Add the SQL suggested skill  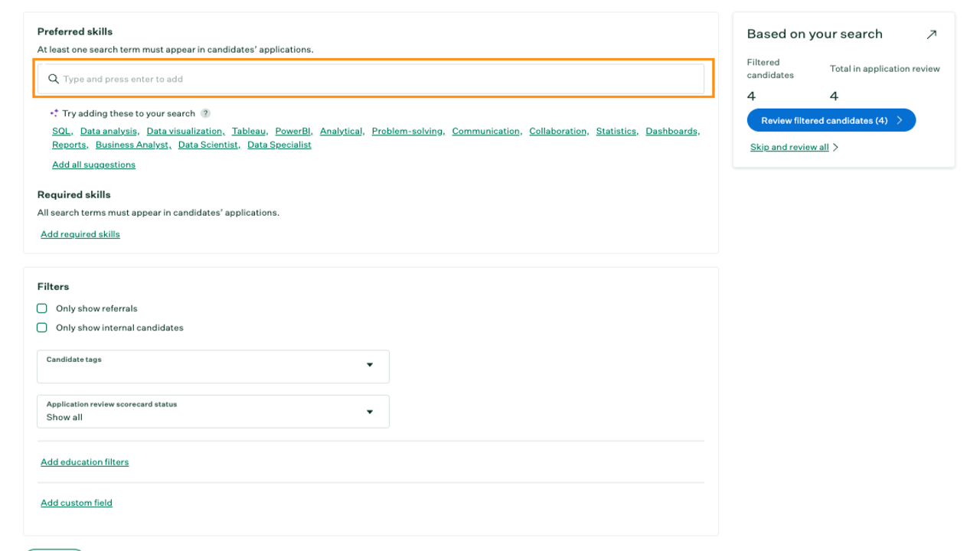61,132
